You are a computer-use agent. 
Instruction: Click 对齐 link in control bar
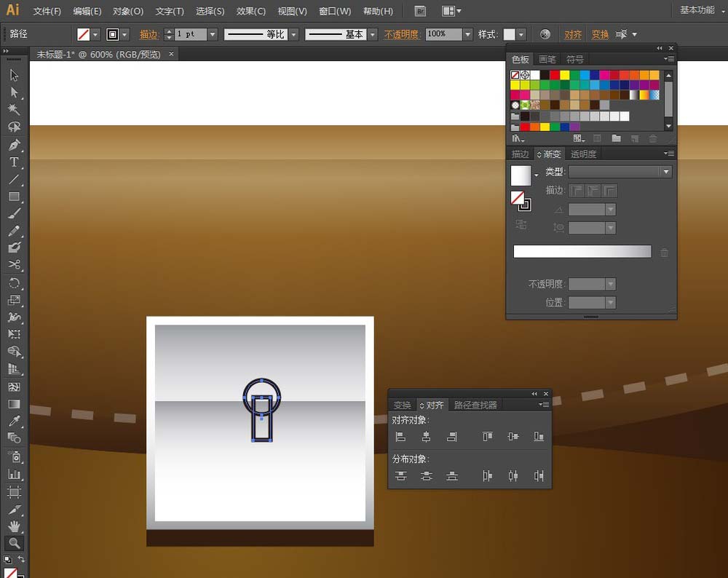(573, 34)
